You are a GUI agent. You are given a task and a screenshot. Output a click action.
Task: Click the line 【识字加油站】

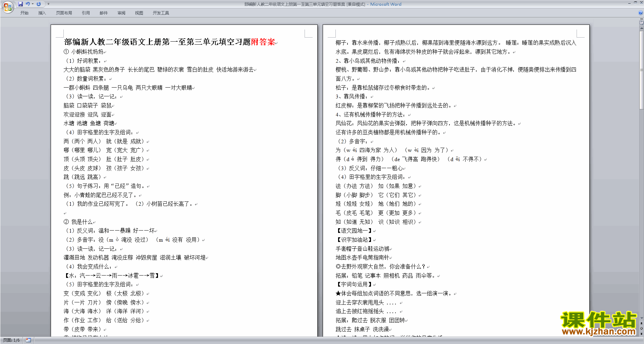354,240
